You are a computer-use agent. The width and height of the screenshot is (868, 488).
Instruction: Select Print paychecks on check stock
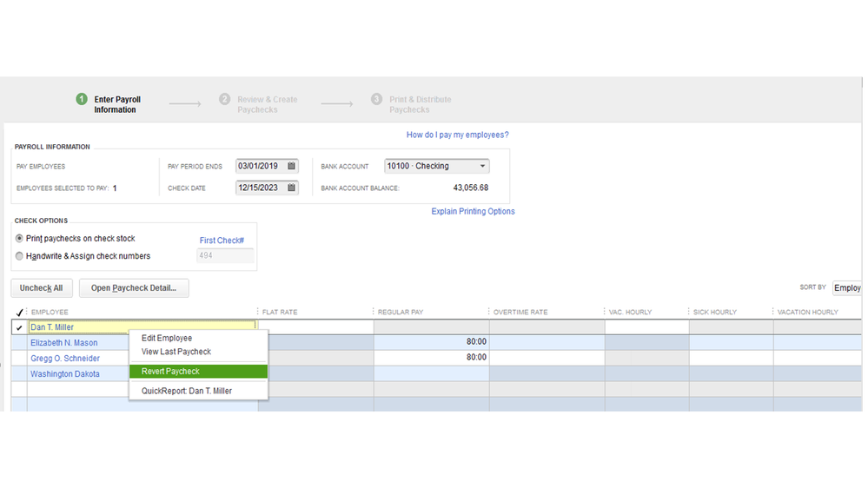click(x=19, y=239)
